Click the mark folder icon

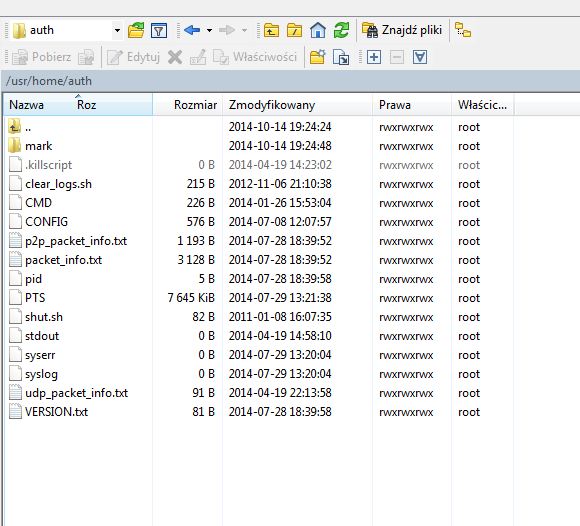point(15,146)
